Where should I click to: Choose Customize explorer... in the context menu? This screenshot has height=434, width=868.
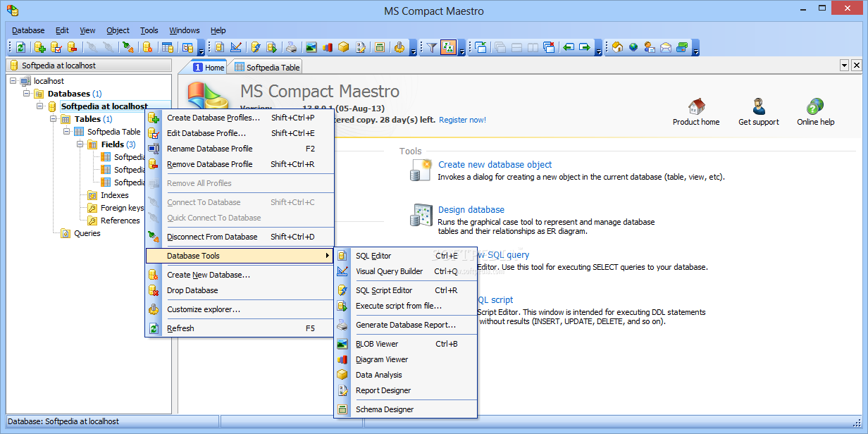(240, 309)
